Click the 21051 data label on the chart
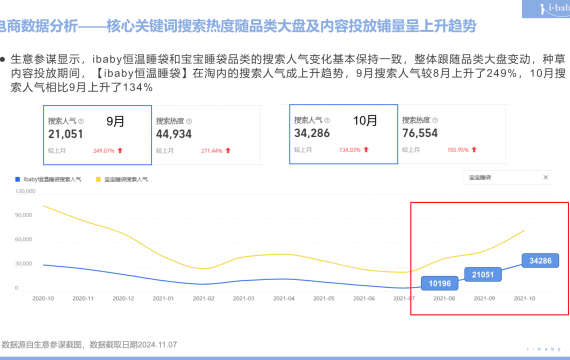This screenshot has width=570, height=360. tap(483, 275)
